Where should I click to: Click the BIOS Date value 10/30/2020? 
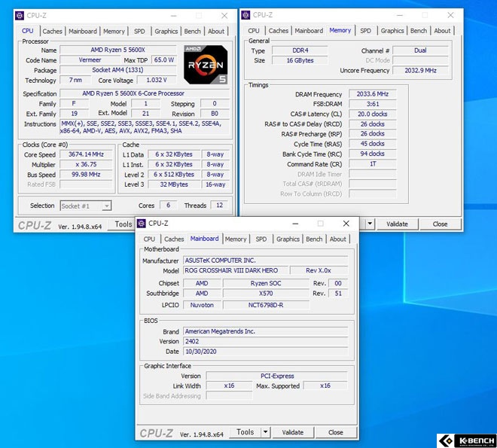click(x=266, y=352)
